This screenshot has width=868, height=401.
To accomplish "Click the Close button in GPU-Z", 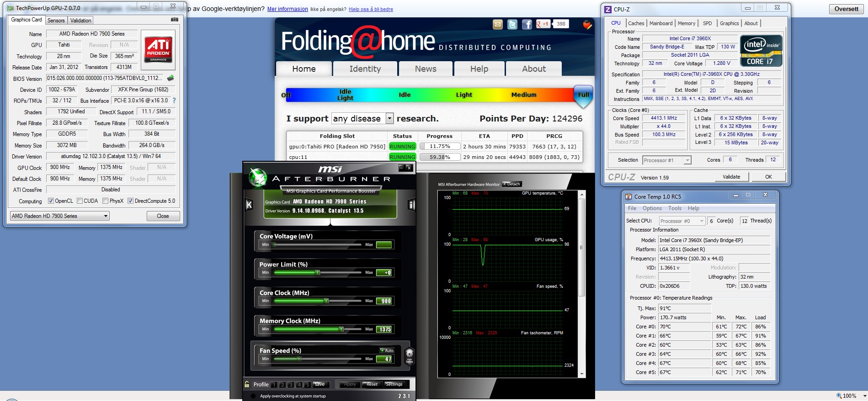I will [163, 216].
